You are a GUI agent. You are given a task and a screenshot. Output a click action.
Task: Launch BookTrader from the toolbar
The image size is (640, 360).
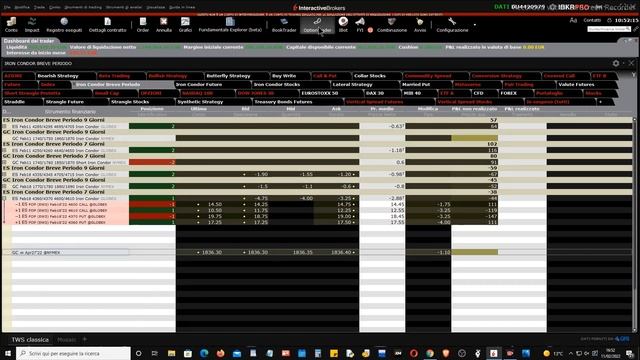(284, 24)
